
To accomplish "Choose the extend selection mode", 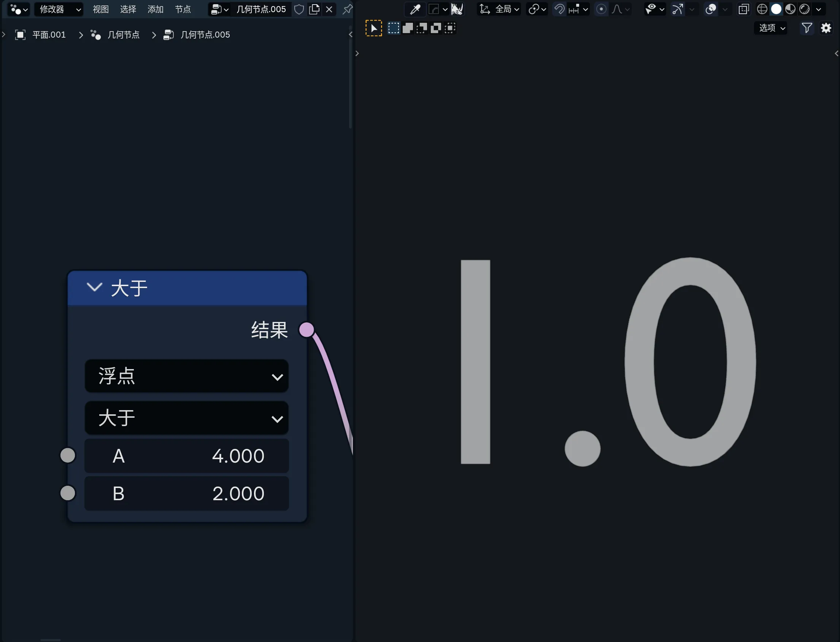I will click(408, 28).
